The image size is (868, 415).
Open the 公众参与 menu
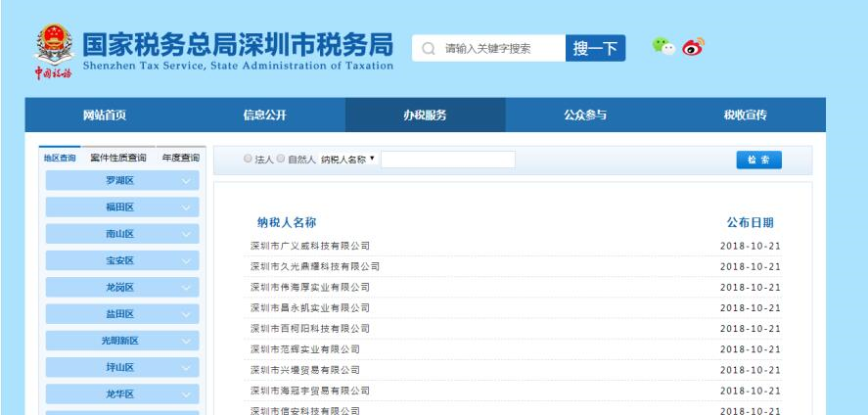[x=585, y=115]
